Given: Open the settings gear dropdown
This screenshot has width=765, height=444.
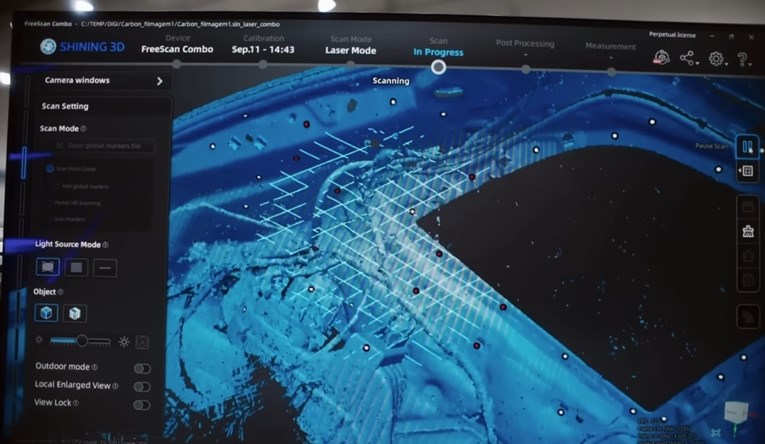Looking at the screenshot, I should tap(717, 59).
